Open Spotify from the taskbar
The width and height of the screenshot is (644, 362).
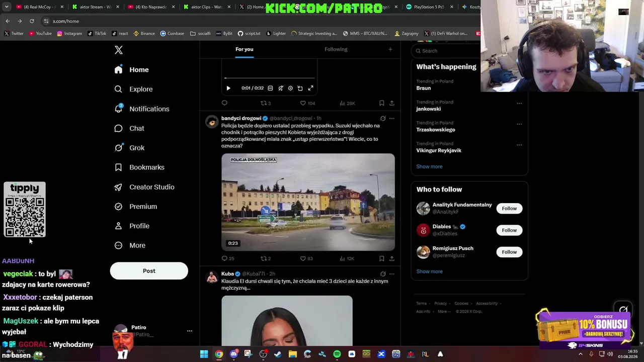click(337, 354)
